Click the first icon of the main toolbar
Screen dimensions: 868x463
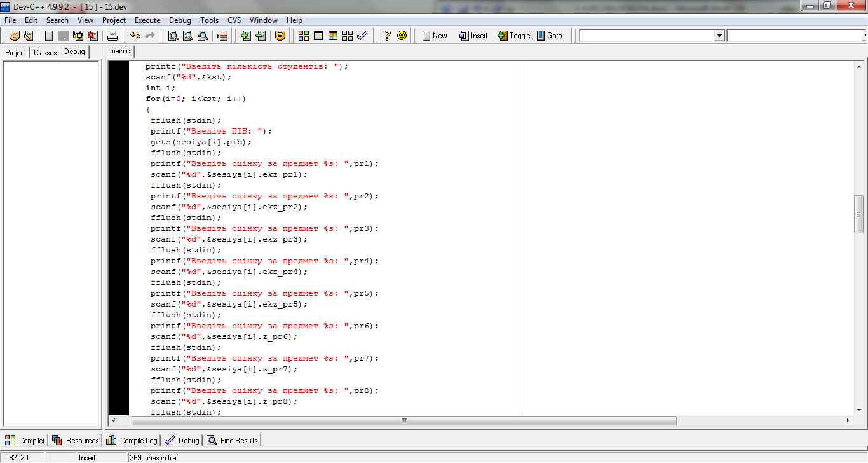[x=14, y=36]
